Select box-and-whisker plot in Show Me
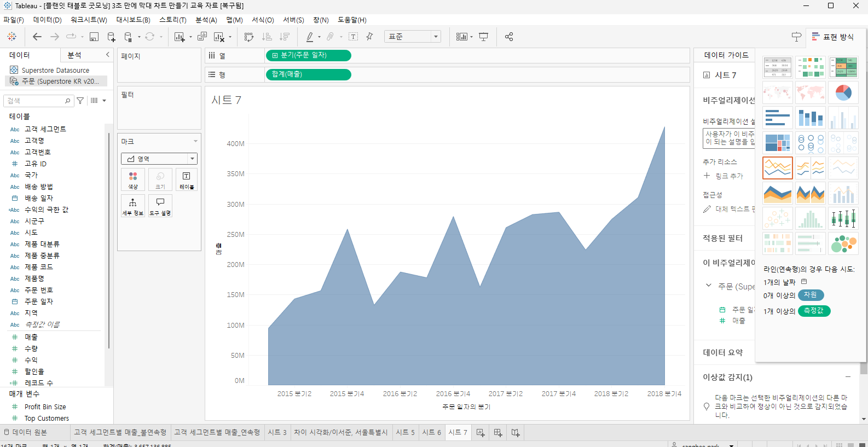868x447 pixels. coord(843,218)
